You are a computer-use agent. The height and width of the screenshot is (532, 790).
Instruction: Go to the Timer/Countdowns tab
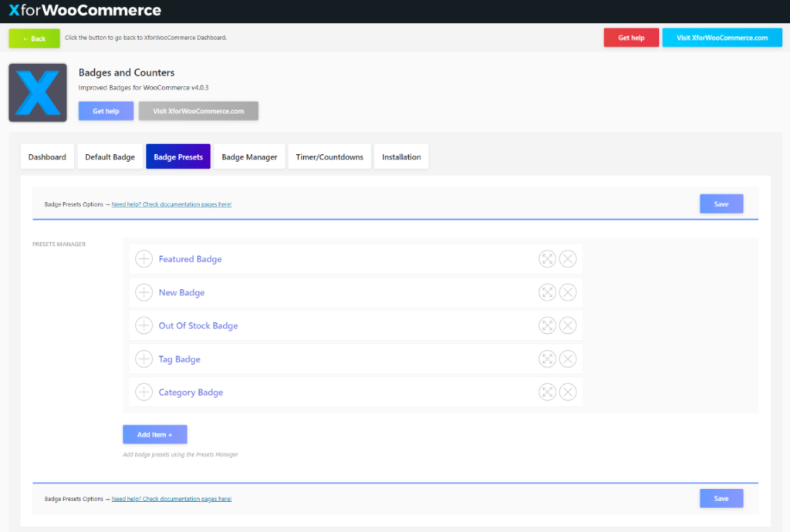click(x=329, y=157)
